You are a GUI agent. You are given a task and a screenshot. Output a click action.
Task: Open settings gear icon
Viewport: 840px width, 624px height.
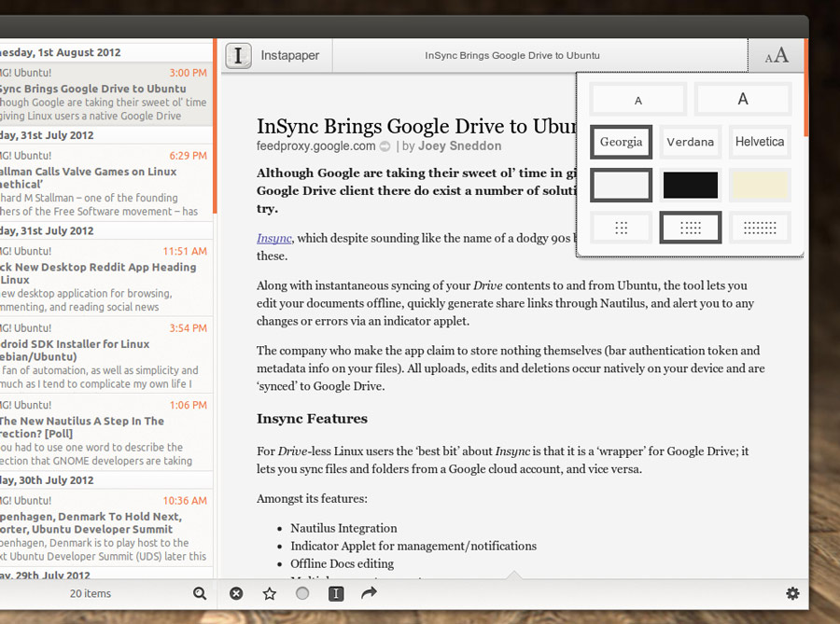click(792, 593)
